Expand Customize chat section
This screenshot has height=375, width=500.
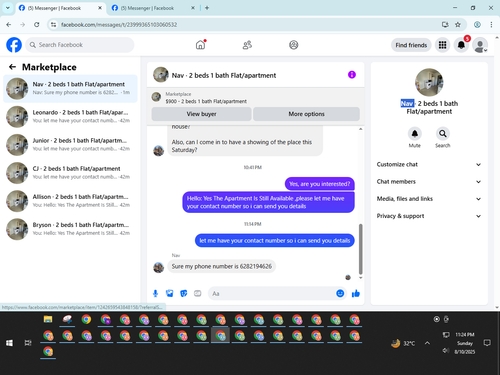tap(429, 164)
